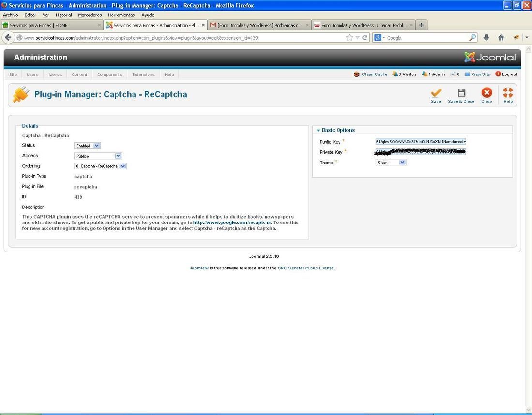Screen dimensions: 532x415
Task: Open the Menus admin menu
Action: click(x=55, y=74)
